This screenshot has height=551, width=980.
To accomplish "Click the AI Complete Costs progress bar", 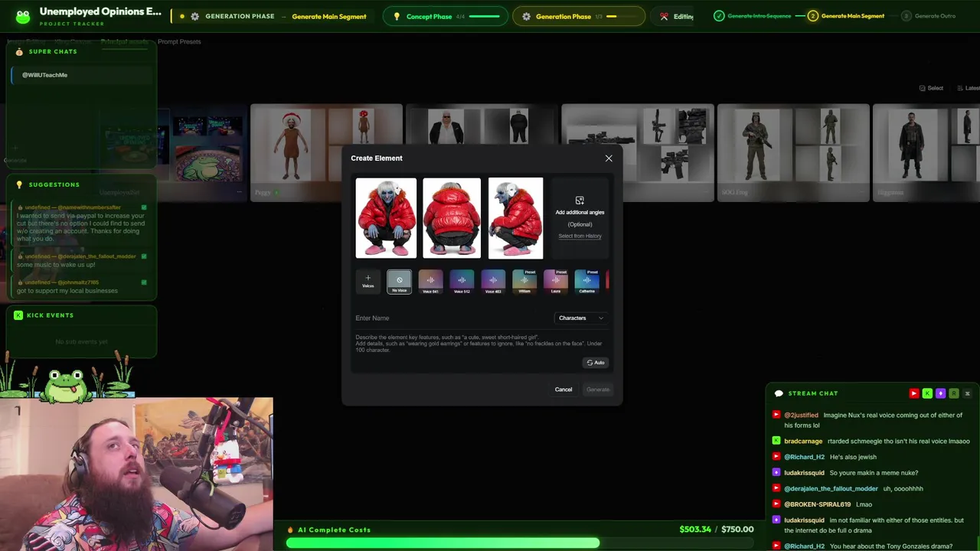I will 520,543.
